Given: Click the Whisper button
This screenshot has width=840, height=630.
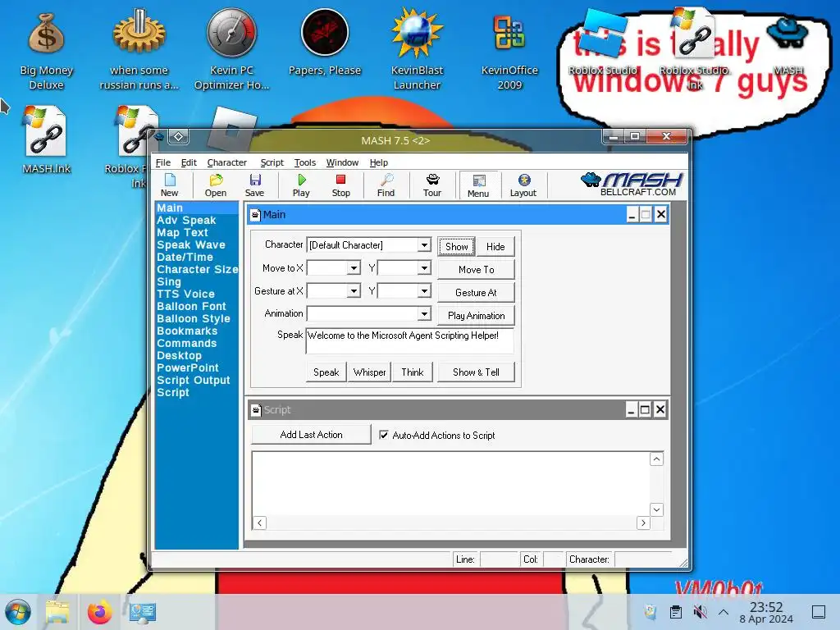Looking at the screenshot, I should click(x=369, y=372).
